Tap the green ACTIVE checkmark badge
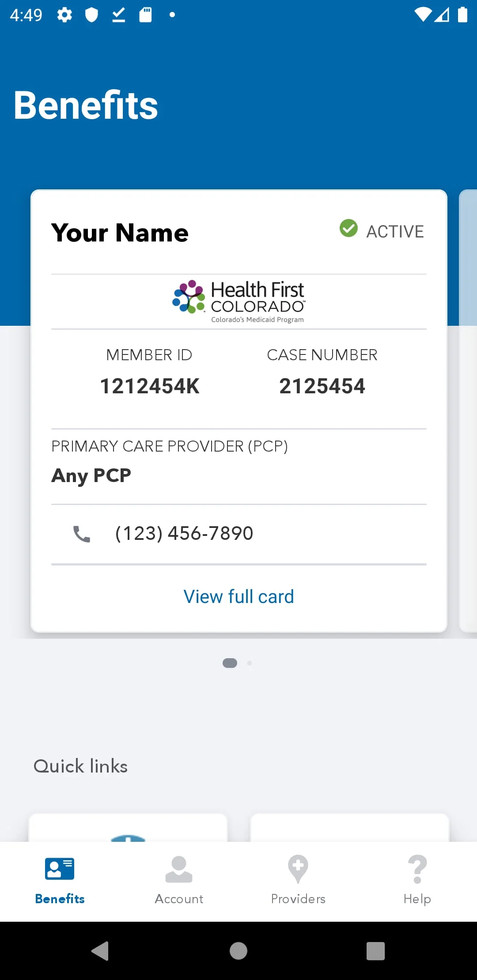 tap(348, 229)
